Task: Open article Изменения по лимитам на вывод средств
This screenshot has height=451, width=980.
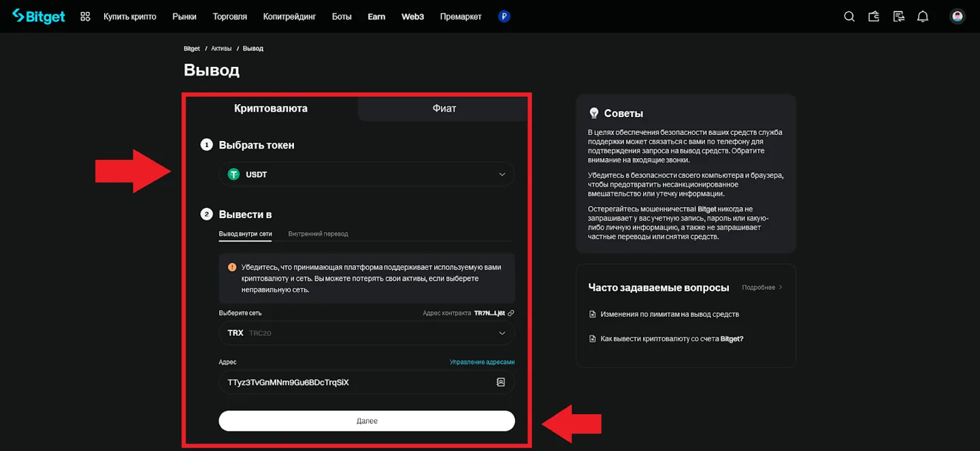Action: 670,314
